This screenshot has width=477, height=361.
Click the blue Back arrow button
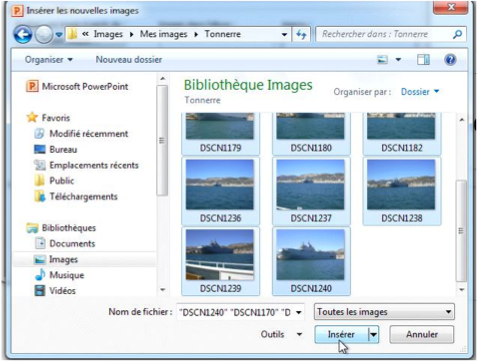[x=23, y=34]
